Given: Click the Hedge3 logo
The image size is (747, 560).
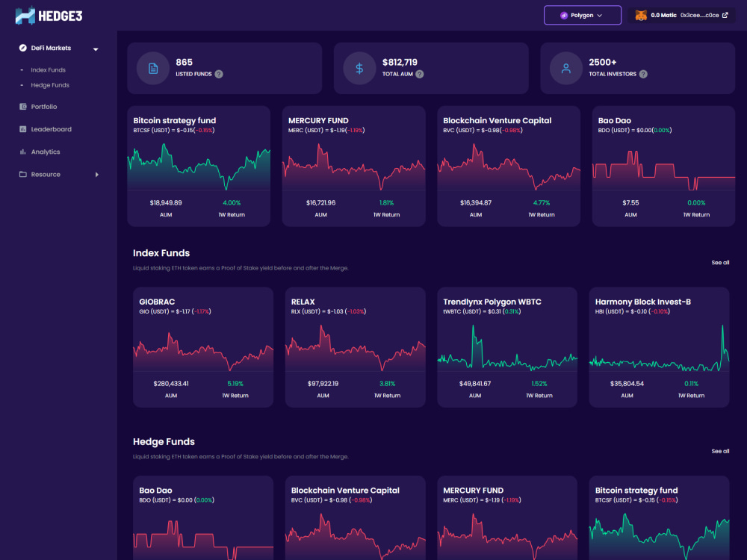Looking at the screenshot, I should click(49, 16).
